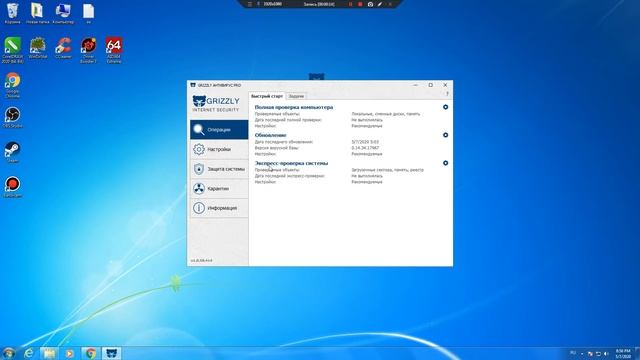Open the Карантин section

click(219, 189)
